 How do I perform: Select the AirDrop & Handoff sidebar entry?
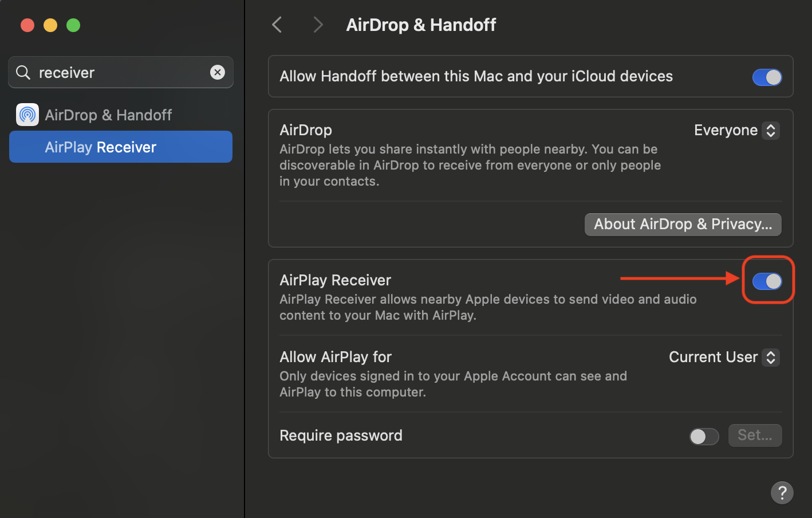point(108,115)
